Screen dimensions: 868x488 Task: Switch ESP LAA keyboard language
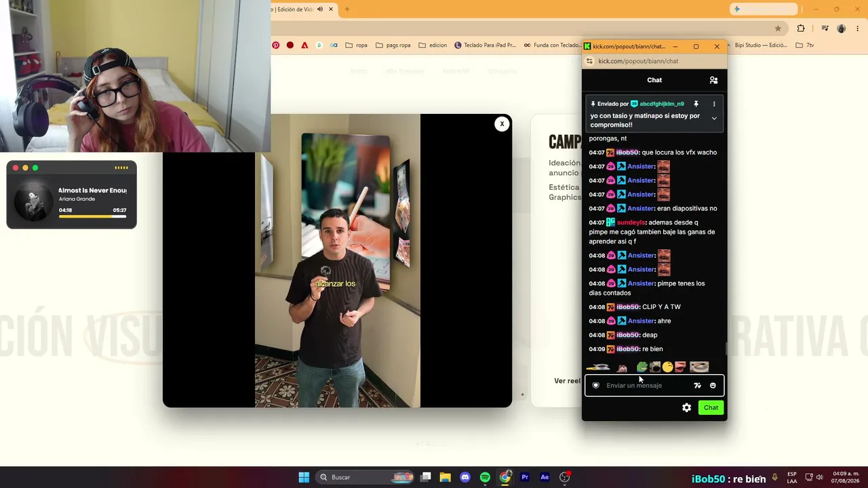(x=792, y=477)
